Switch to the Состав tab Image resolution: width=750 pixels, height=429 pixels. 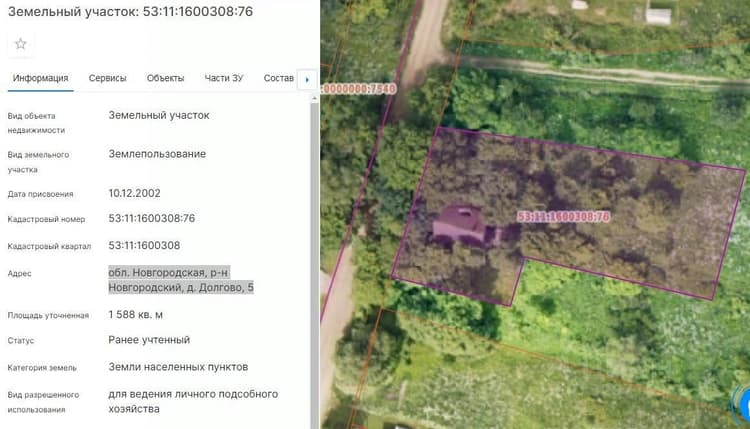[279, 78]
